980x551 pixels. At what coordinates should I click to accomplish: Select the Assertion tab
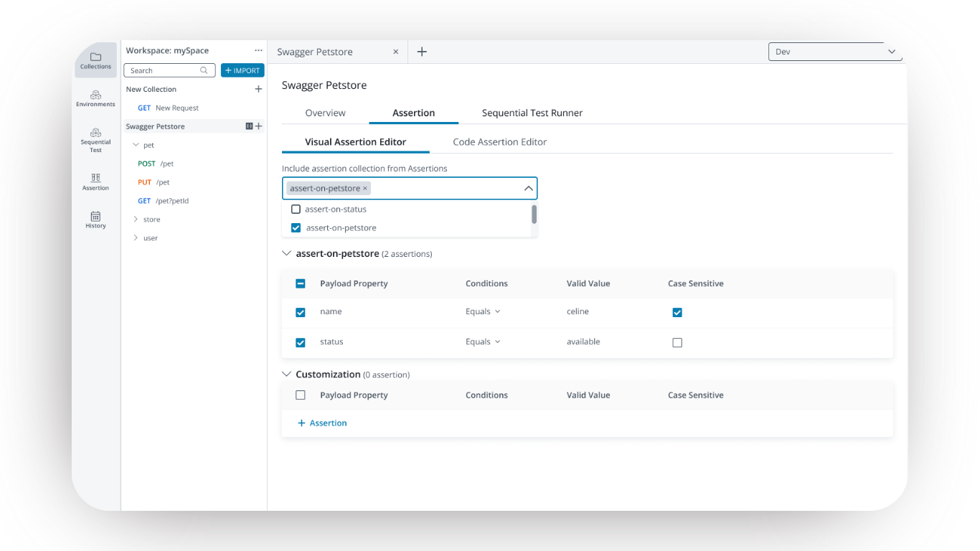tap(414, 113)
